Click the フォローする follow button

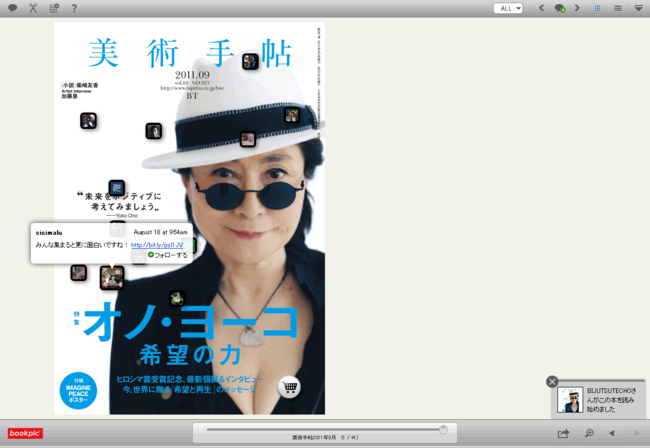click(x=168, y=255)
